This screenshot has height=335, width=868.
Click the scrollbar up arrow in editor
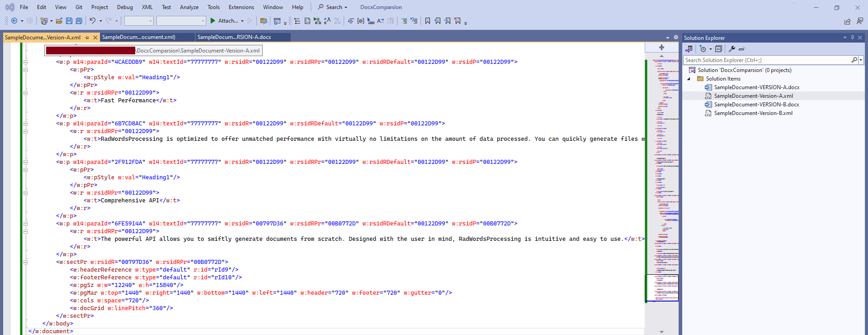click(661, 56)
